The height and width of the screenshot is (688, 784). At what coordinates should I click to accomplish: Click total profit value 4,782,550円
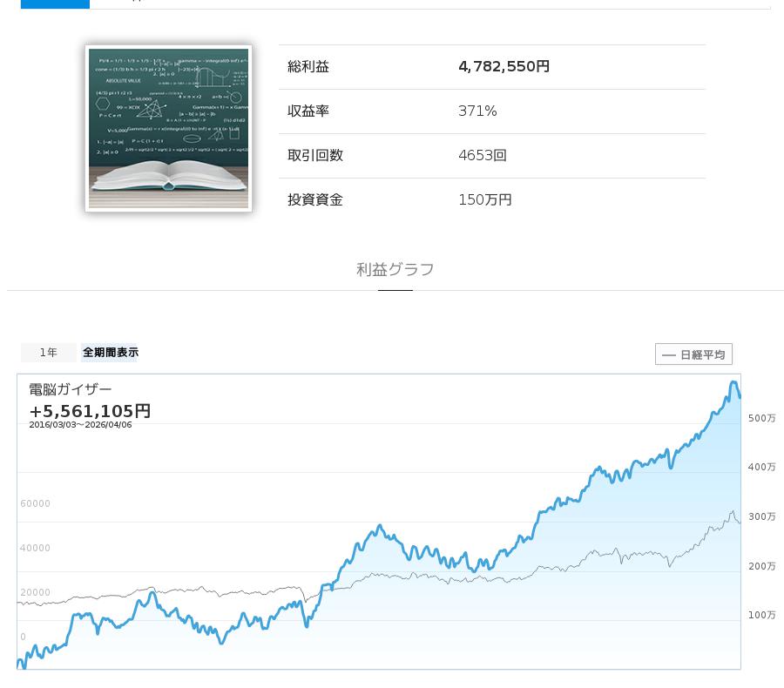pos(504,67)
